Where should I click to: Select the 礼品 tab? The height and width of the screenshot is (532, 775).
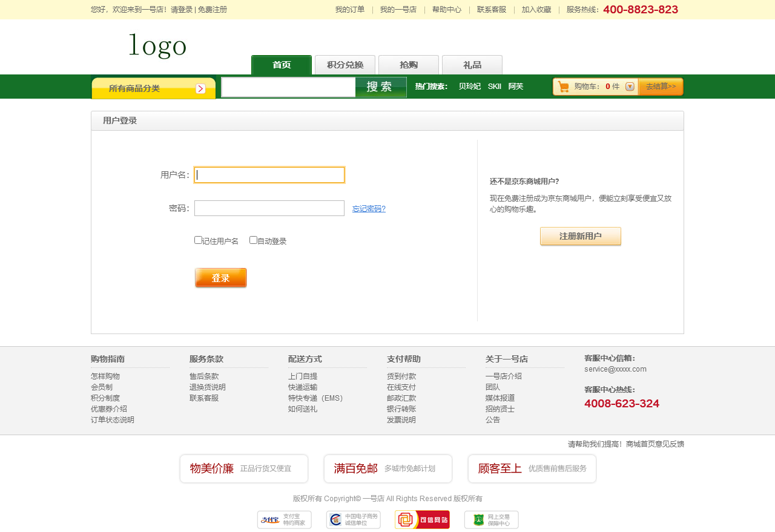point(472,65)
